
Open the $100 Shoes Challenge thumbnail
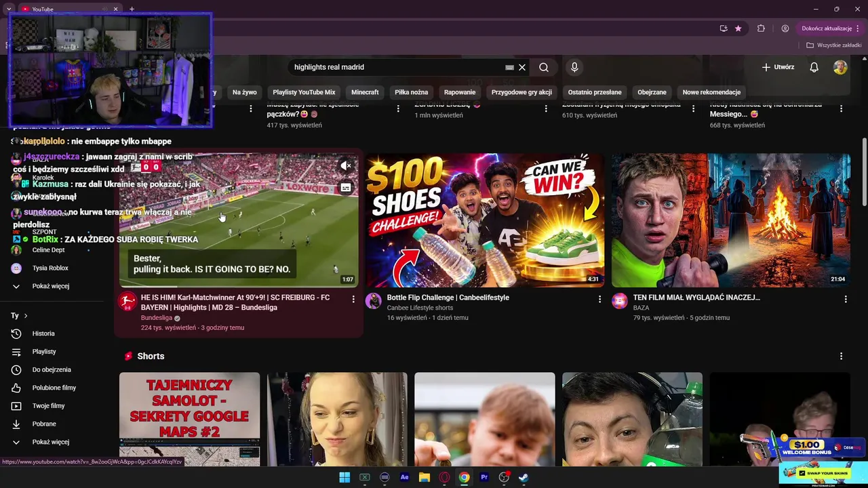click(x=485, y=220)
